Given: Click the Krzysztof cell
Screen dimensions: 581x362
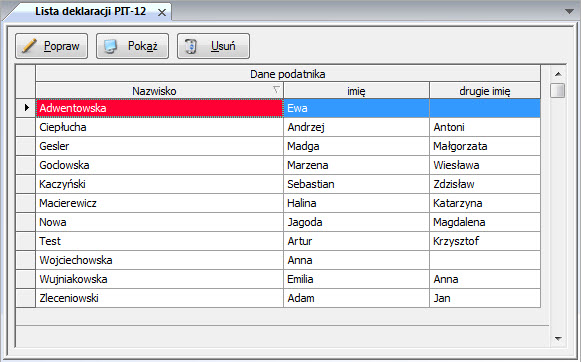Looking at the screenshot, I should coord(485,241).
